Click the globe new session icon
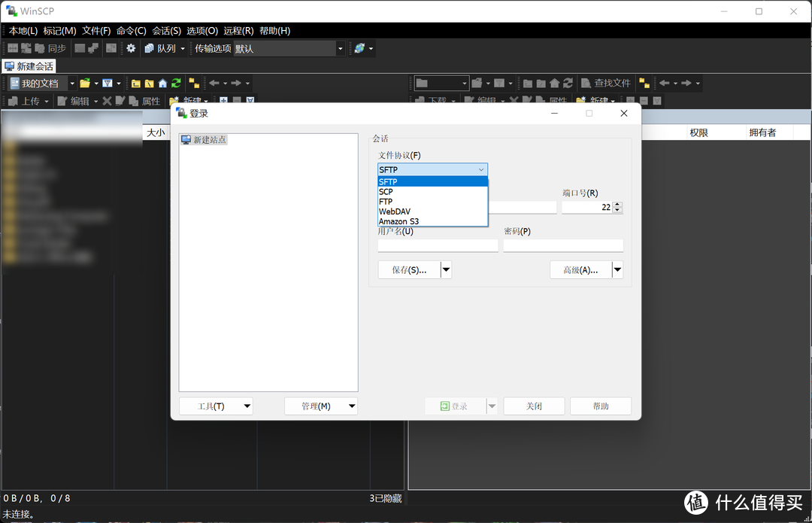The height and width of the screenshot is (523, 812). click(359, 48)
